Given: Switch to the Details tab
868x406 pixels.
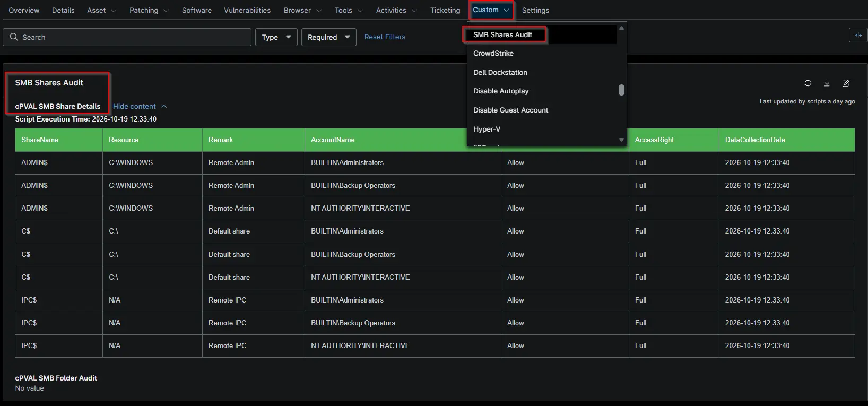Looking at the screenshot, I should click(x=63, y=10).
